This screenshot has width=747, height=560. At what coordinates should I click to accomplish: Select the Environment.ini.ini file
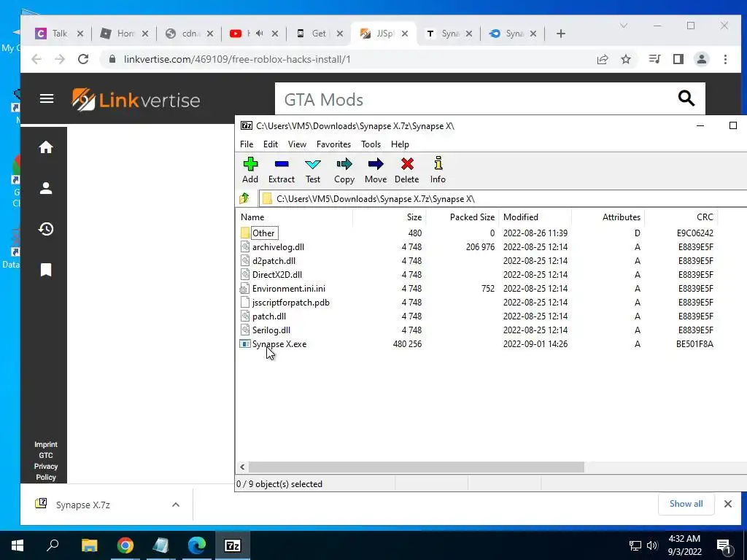click(289, 289)
